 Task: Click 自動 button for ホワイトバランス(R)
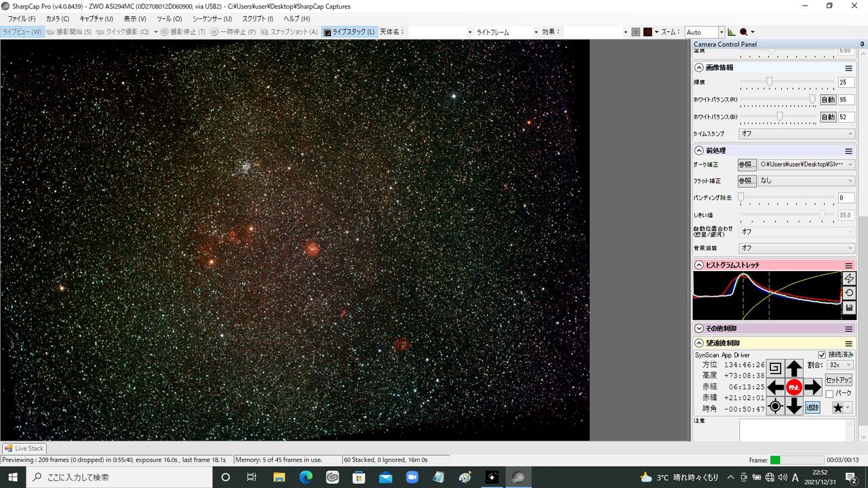(x=828, y=100)
